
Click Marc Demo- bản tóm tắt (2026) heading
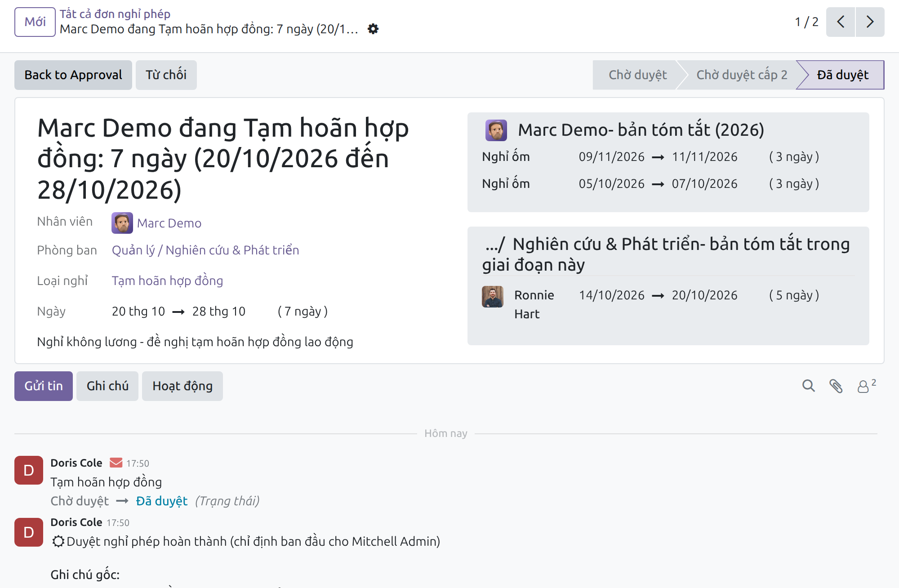pos(641,130)
